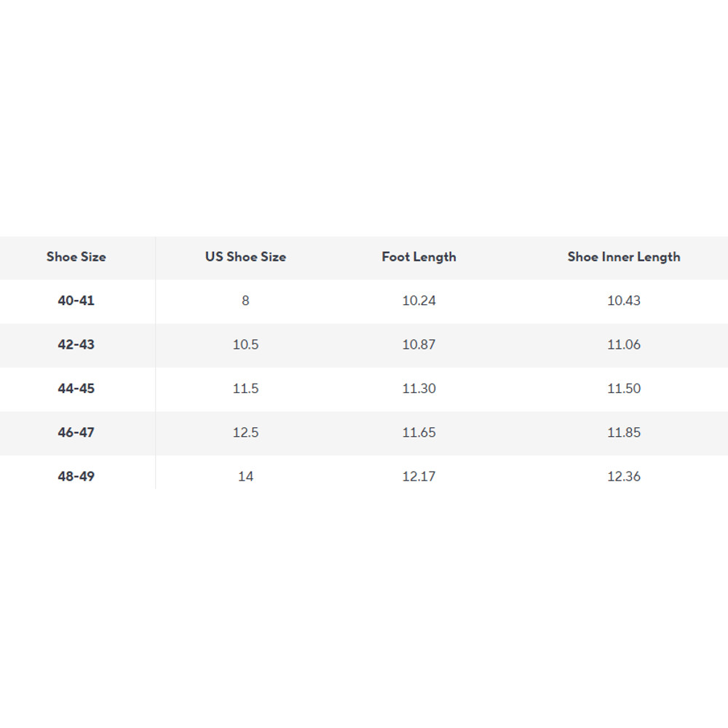Click foot length value 10.87
This screenshot has height=728, width=728.
tap(419, 344)
